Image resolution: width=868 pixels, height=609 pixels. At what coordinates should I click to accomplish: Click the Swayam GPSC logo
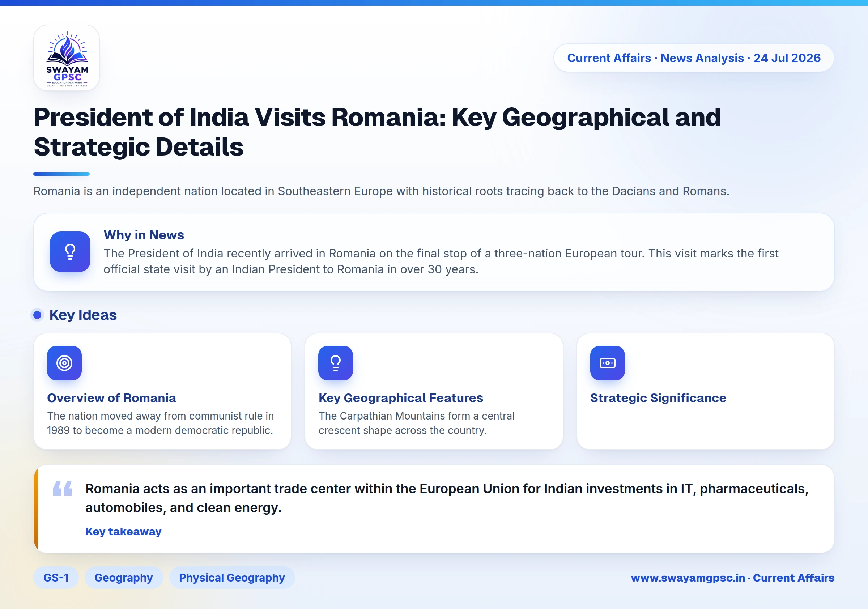[67, 58]
